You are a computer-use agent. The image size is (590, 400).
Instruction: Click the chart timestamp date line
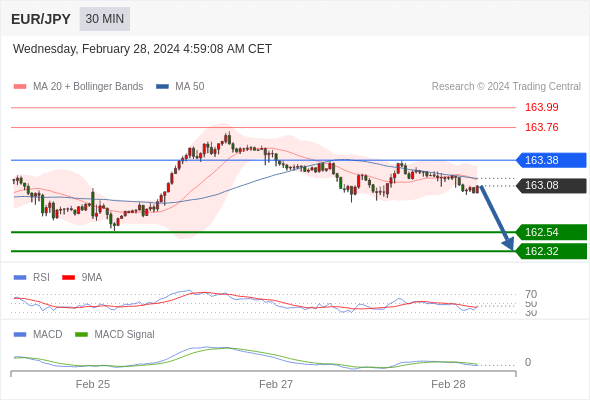pos(142,49)
